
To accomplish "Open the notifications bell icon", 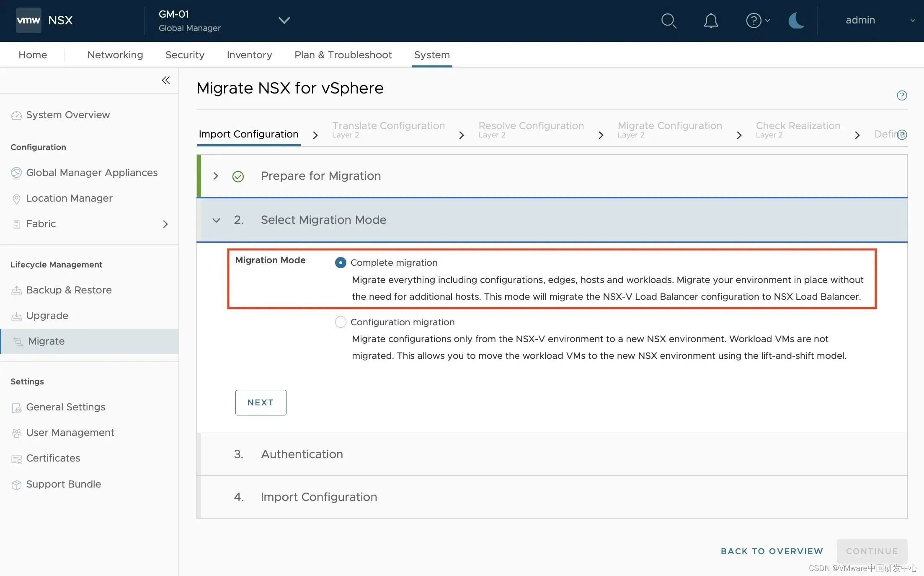I will coord(711,21).
